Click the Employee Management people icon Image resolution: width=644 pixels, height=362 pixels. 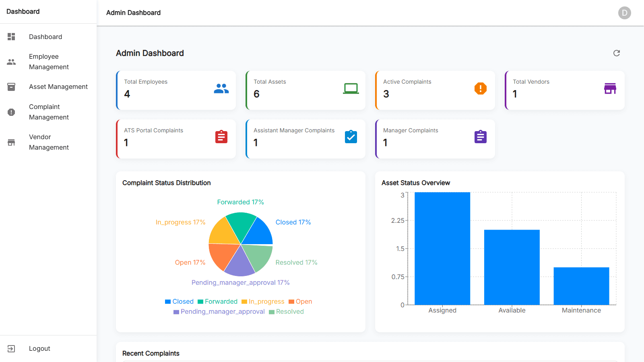[11, 62]
